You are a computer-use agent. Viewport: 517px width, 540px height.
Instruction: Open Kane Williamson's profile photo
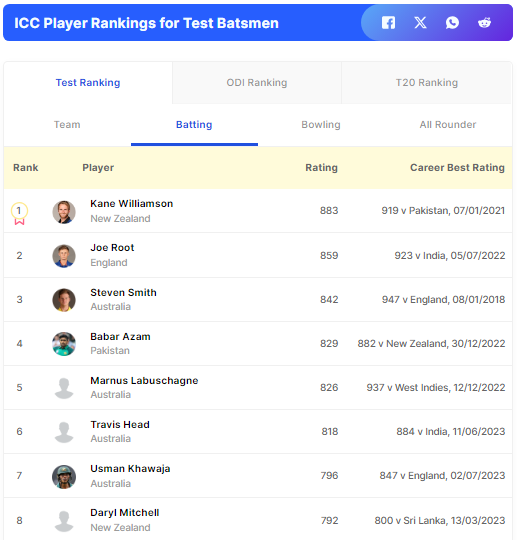tap(64, 212)
